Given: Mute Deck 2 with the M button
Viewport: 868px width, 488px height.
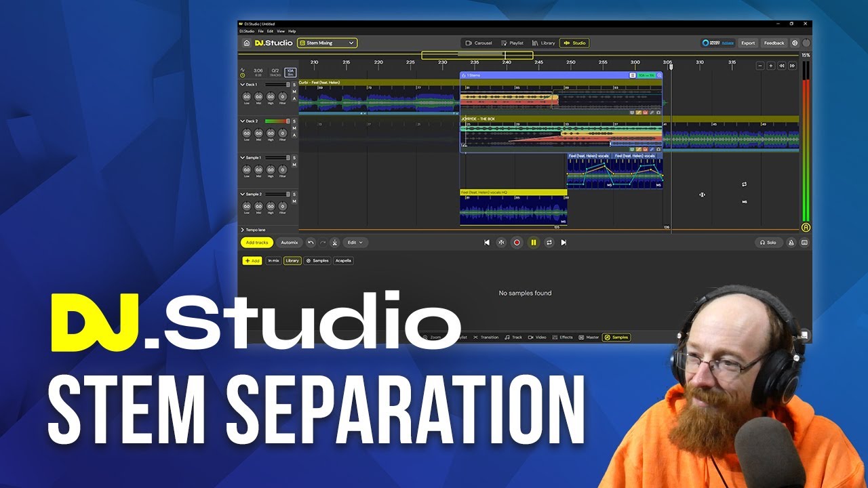Looking at the screenshot, I should click(x=294, y=128).
